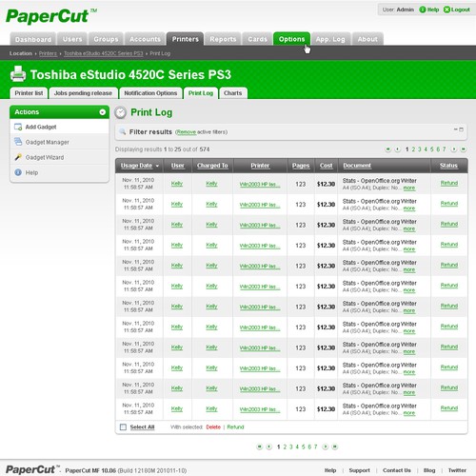Jump to the last page with the bottom pagination arrow

point(334,446)
